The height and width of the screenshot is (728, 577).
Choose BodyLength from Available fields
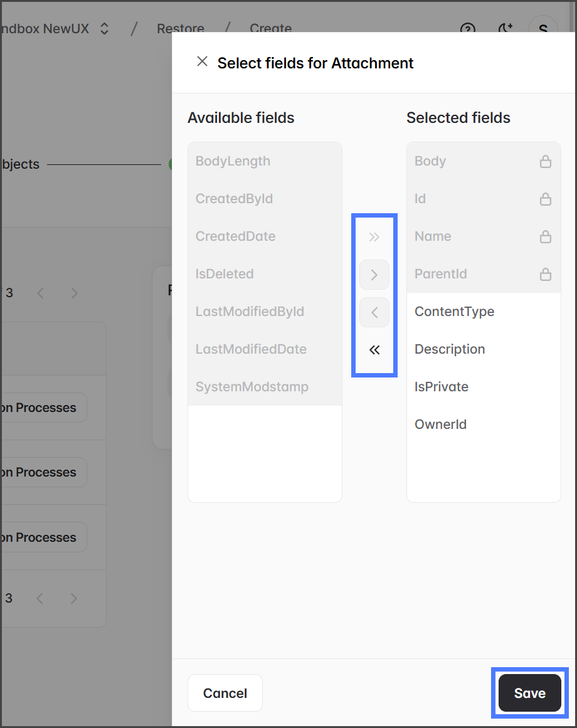tap(233, 161)
